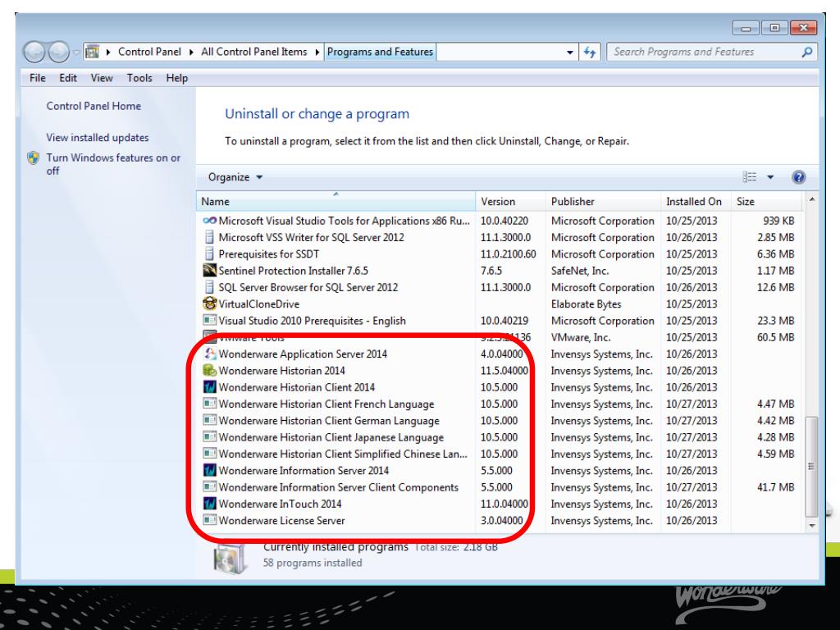Viewport: 840px width, 630px height.
Task: Expand the arrow after All Control Panel Items
Action: (317, 52)
